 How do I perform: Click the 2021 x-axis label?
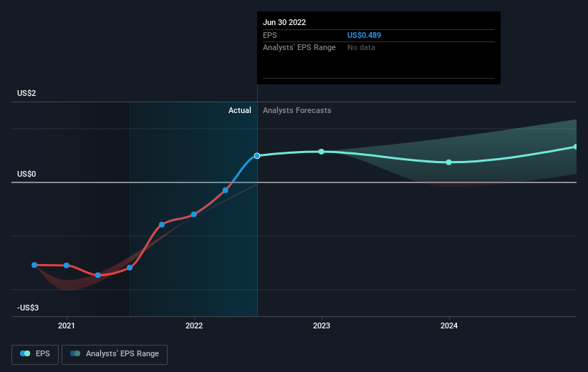point(67,325)
